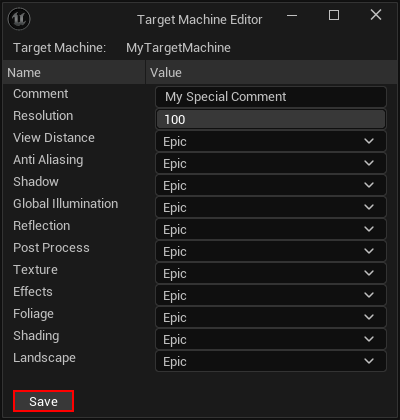Image resolution: width=400 pixels, height=420 pixels.
Task: Click the Name column header
Action: [74, 72]
